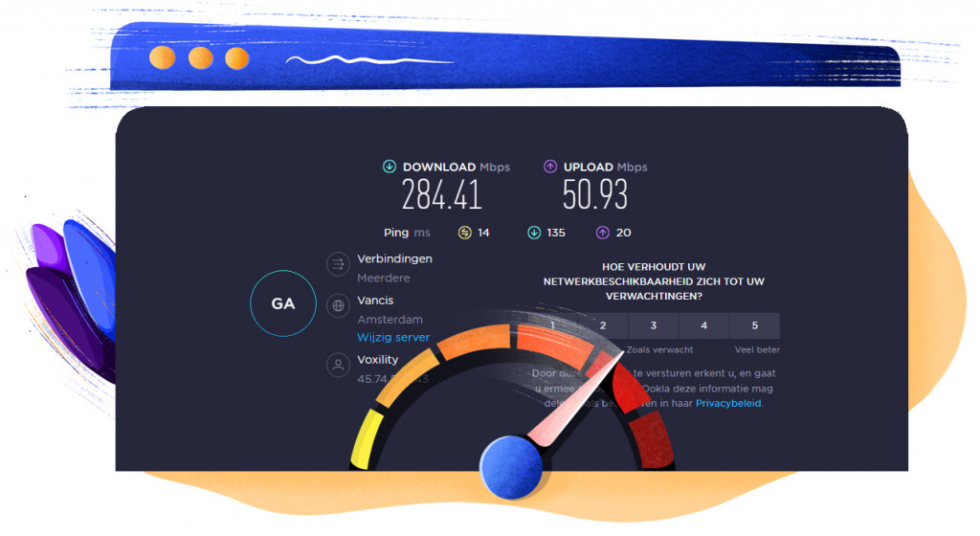This screenshot has width=980, height=536.
Task: Click the Ping ms label
Action: tap(407, 233)
